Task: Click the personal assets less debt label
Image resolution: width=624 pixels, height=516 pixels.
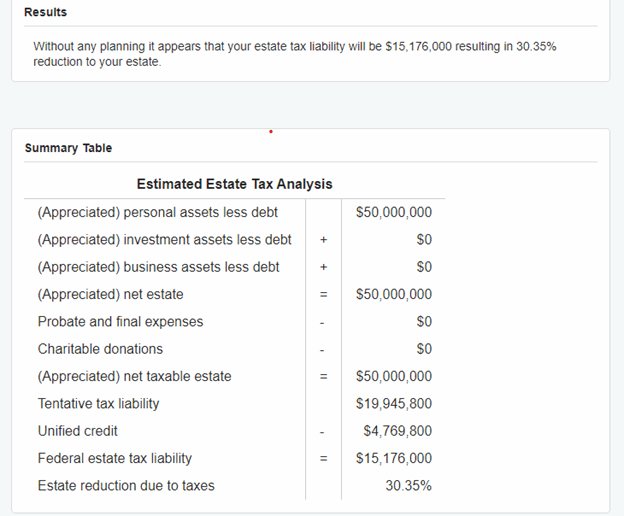Action: coord(157,212)
